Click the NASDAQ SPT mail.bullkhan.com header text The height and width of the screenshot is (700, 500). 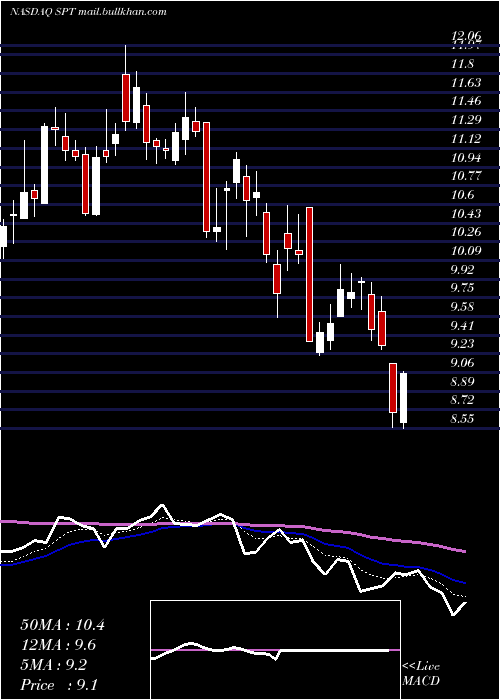pyautogui.click(x=88, y=12)
